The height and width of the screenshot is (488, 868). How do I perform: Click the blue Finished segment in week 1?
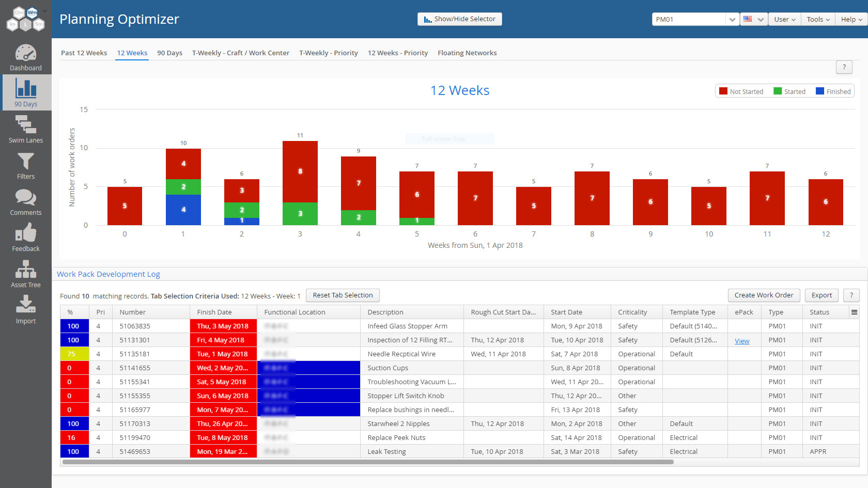click(183, 210)
